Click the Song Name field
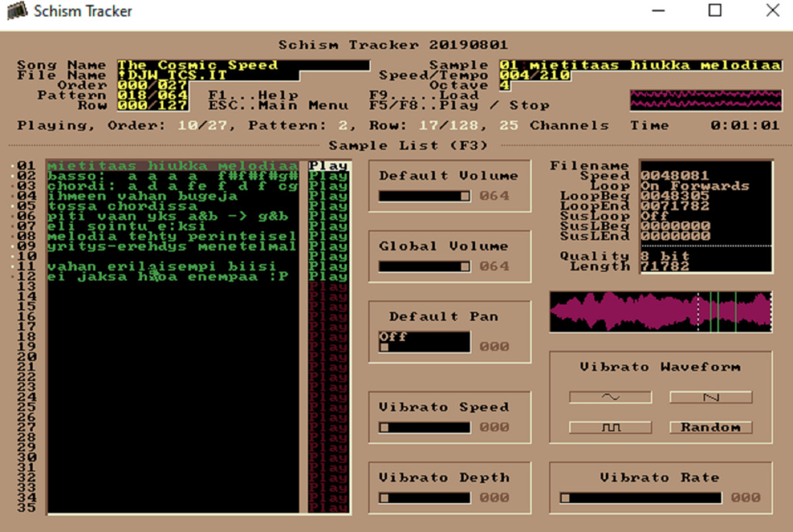Screen dimensions: 793x532 click(x=243, y=65)
